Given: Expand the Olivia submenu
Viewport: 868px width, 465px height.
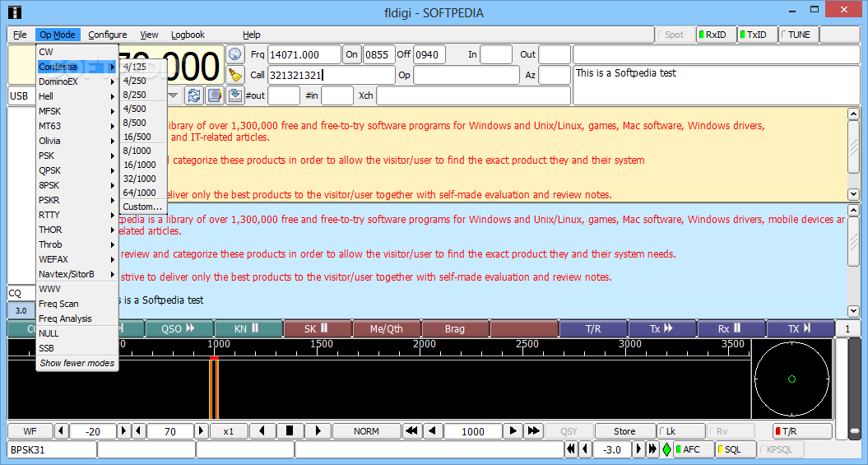Looking at the screenshot, I should pyautogui.click(x=77, y=141).
